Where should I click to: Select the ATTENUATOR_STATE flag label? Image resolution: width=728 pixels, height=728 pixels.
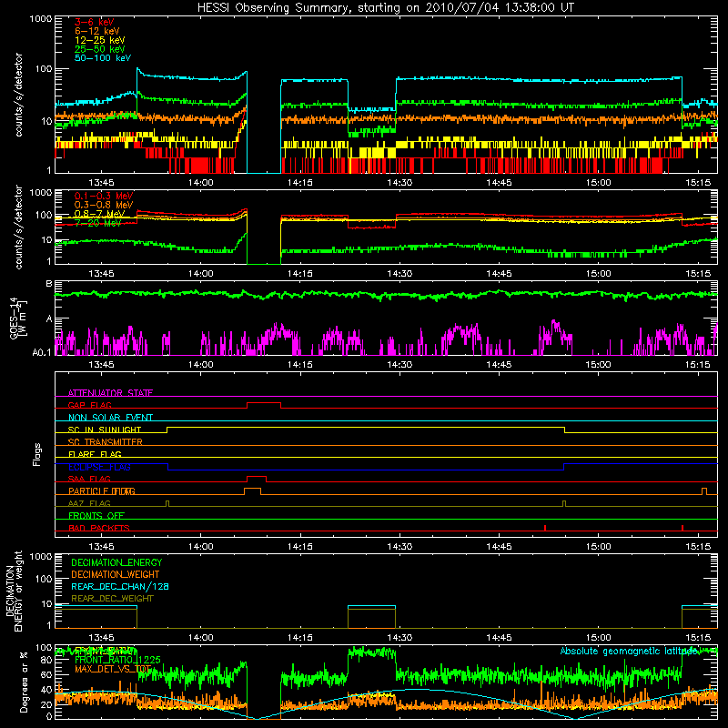[x=110, y=393]
